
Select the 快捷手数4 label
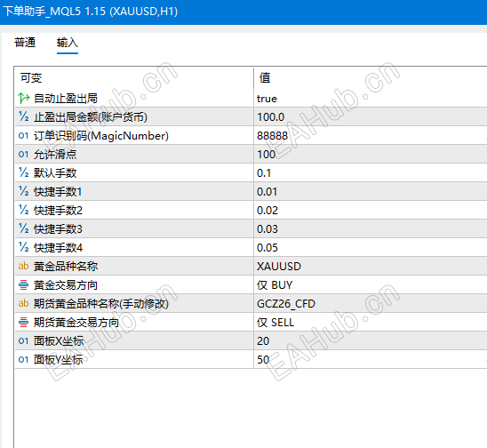pyautogui.click(x=58, y=248)
